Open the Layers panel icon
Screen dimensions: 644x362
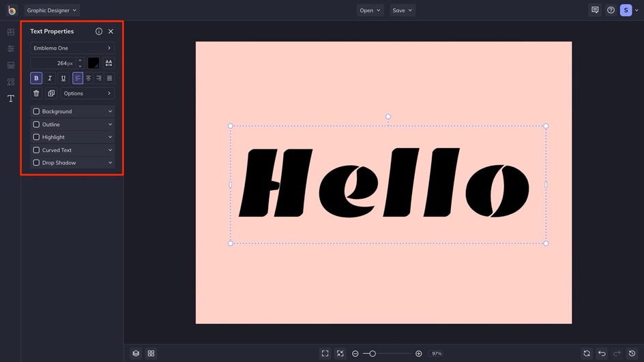tap(136, 353)
